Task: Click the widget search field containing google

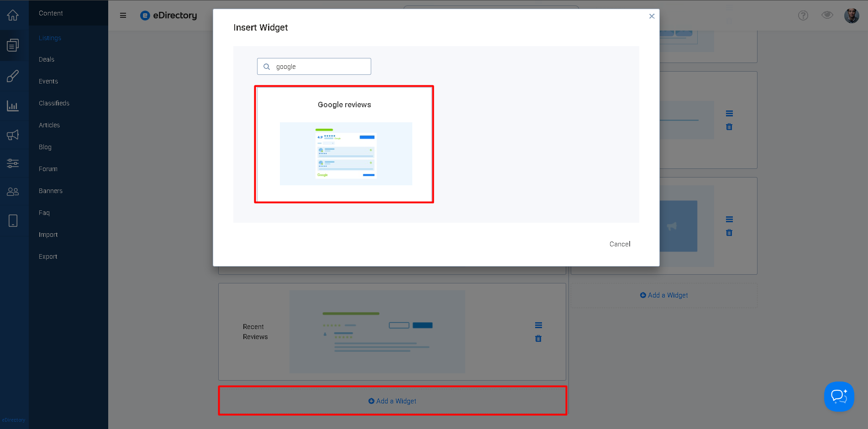Action: (314, 67)
